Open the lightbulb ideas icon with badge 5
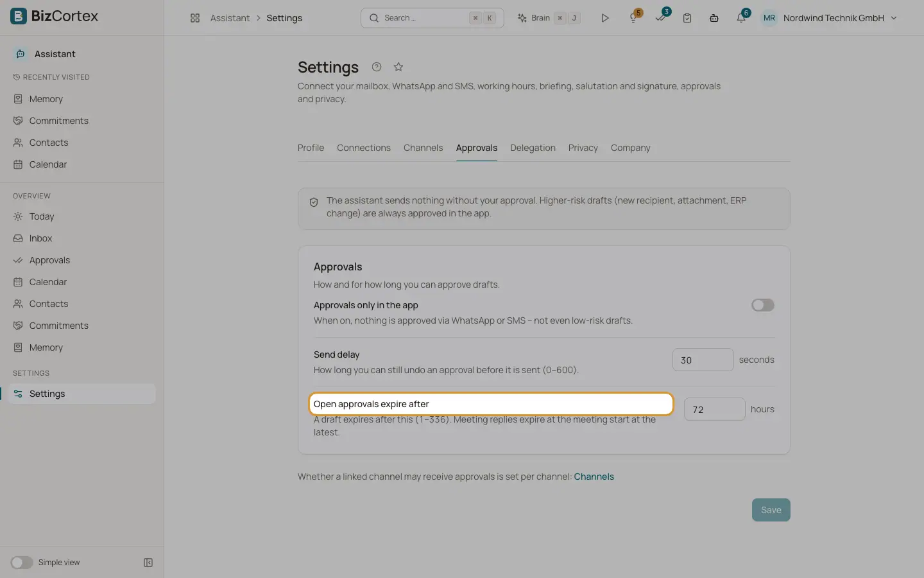This screenshot has width=924, height=578. point(633,18)
